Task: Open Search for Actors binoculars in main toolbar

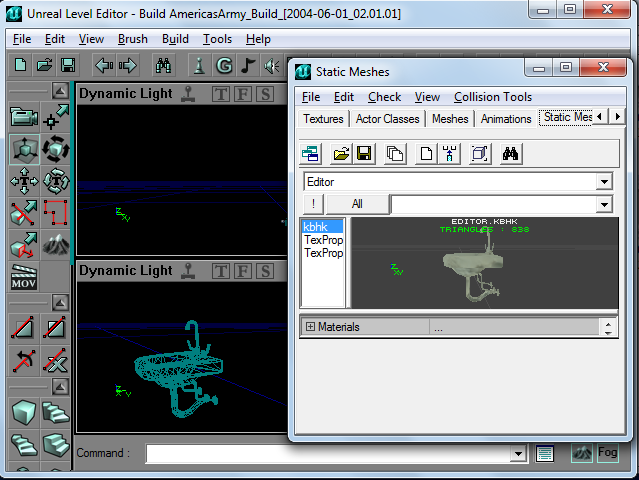Action: [163, 65]
